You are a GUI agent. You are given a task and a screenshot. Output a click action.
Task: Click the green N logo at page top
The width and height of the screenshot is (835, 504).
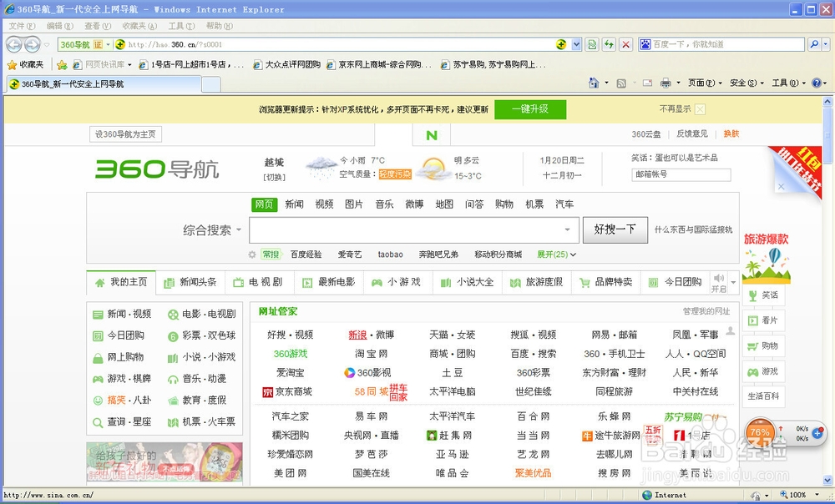(432, 135)
